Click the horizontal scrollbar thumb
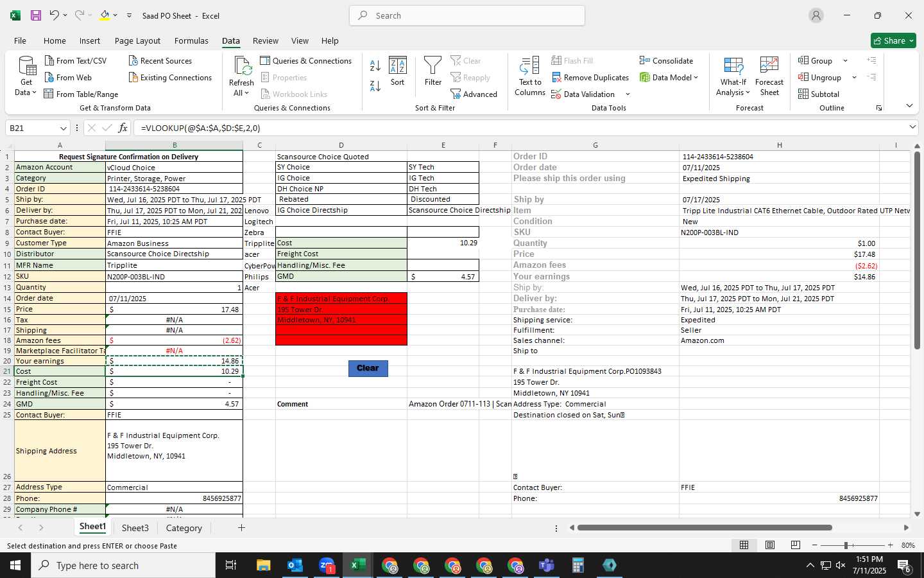Viewport: 924px width, 578px height. tap(705, 527)
